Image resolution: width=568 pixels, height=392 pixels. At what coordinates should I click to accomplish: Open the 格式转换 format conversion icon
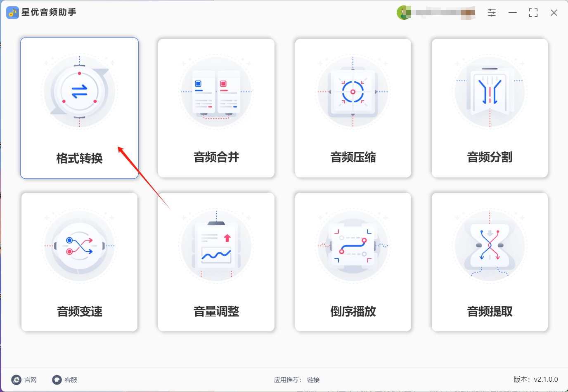tap(79, 92)
